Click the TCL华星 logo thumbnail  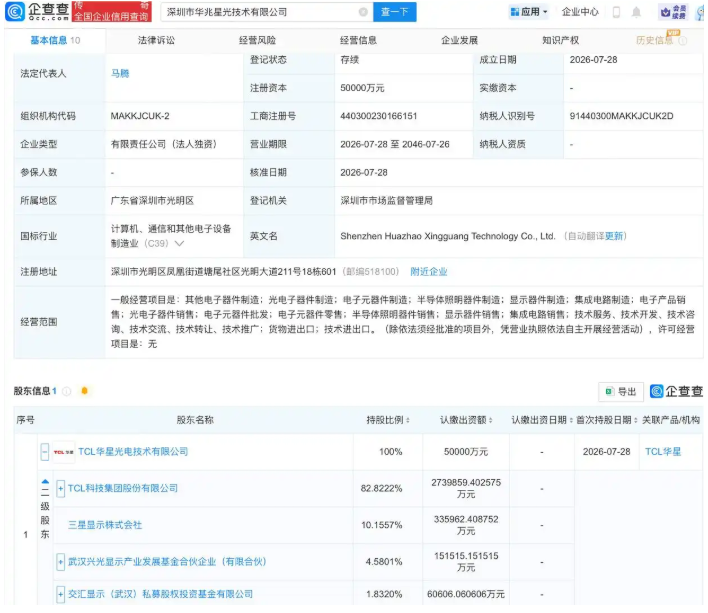point(64,452)
